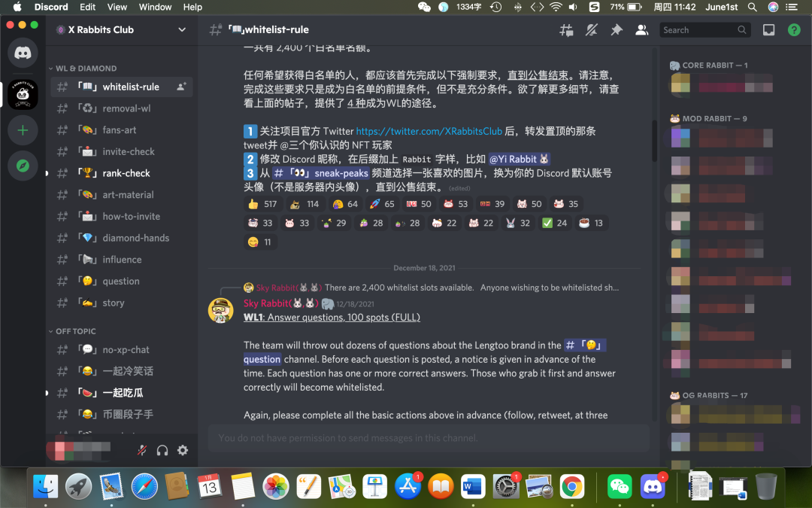The image size is (812, 508).
Task: Open the Discord application menu
Action: pyautogui.click(x=51, y=7)
